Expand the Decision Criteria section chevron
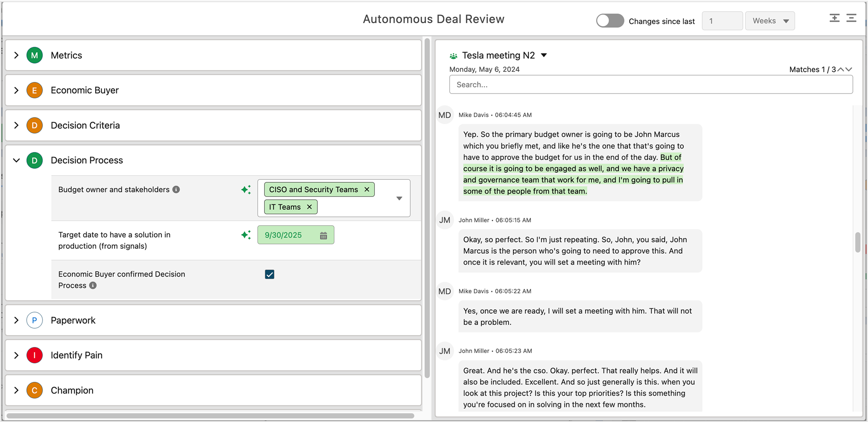This screenshot has width=868, height=422. point(16,125)
